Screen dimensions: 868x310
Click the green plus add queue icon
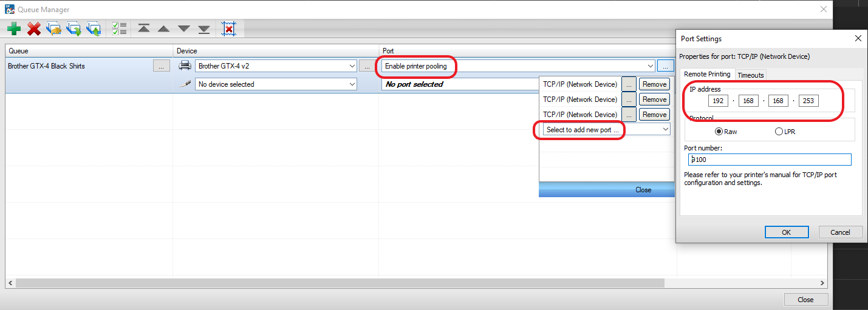pyautogui.click(x=14, y=29)
